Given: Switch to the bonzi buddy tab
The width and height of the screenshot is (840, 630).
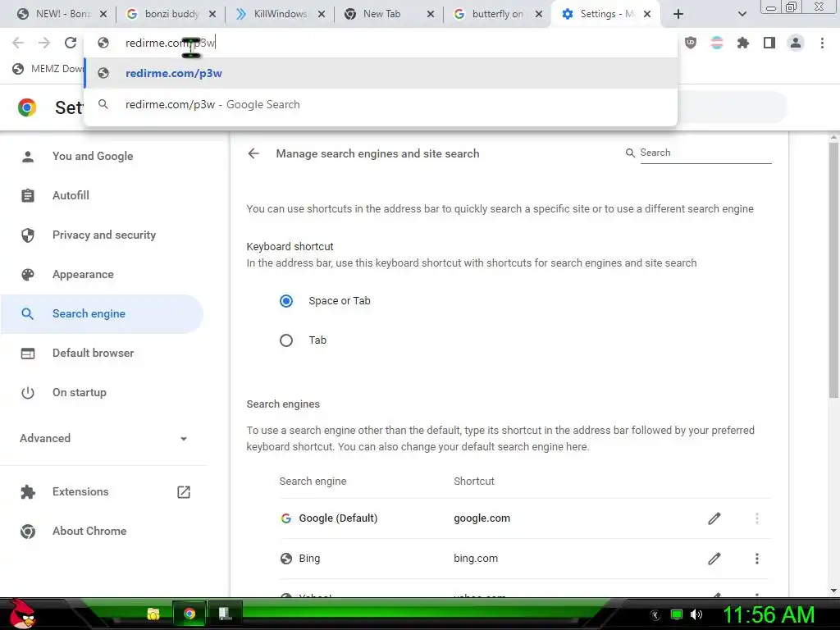Looking at the screenshot, I should (x=171, y=14).
